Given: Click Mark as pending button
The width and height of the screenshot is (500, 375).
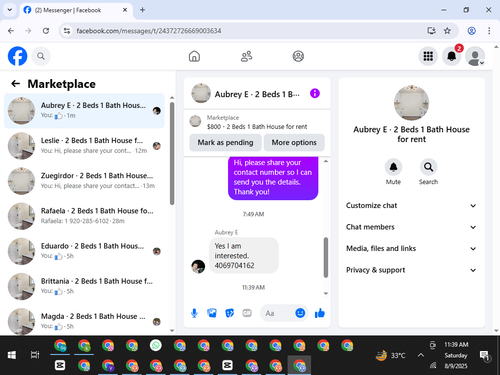Looking at the screenshot, I should click(225, 142).
